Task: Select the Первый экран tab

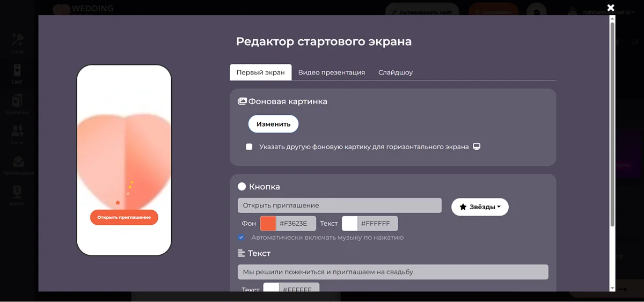Action: [260, 72]
